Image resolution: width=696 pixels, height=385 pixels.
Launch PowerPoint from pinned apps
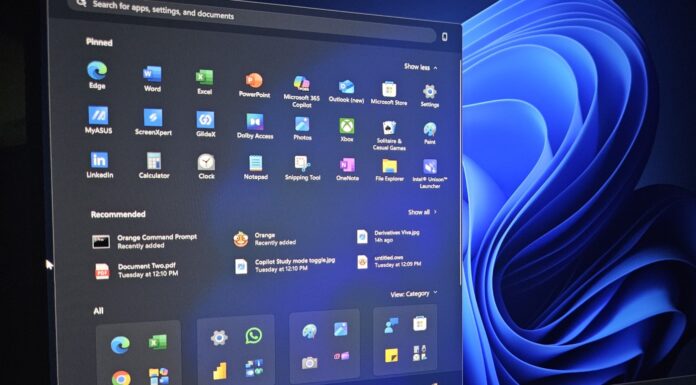pyautogui.click(x=254, y=85)
